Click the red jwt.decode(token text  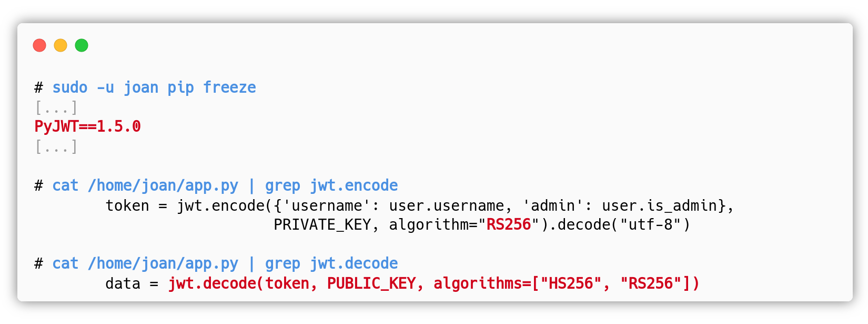[x=239, y=284]
